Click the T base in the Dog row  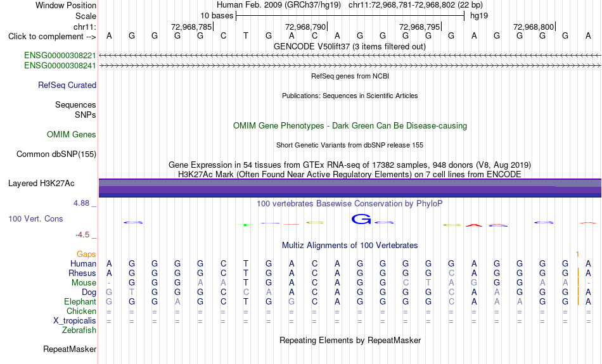(132, 292)
